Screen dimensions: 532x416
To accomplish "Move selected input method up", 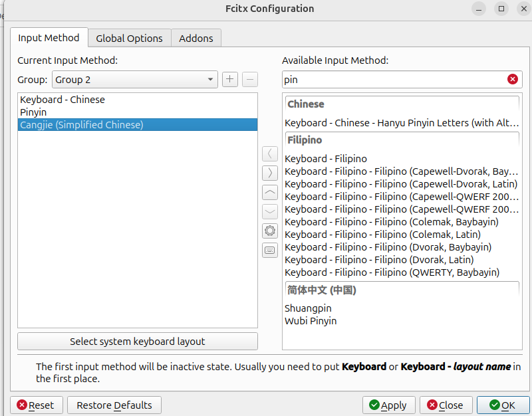I will (270, 192).
